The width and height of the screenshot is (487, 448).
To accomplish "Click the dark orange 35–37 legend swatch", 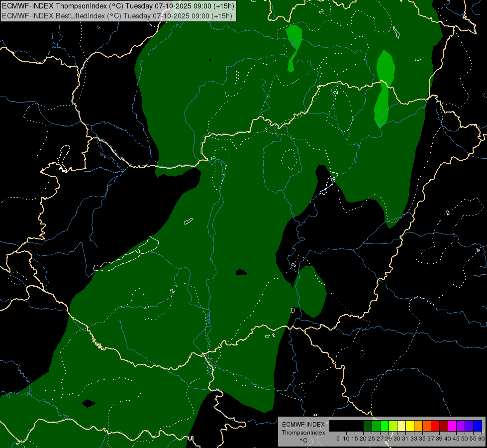I will point(427,426).
